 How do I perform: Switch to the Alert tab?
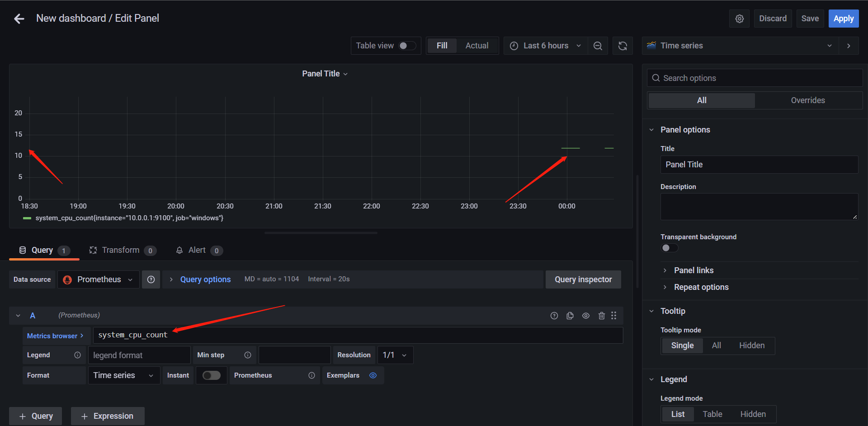[x=199, y=251]
